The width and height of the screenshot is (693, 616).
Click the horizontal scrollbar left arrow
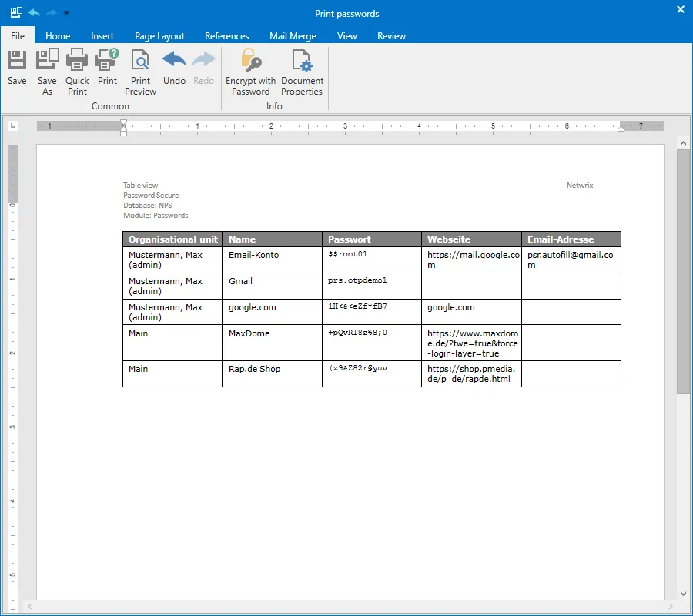point(30,606)
